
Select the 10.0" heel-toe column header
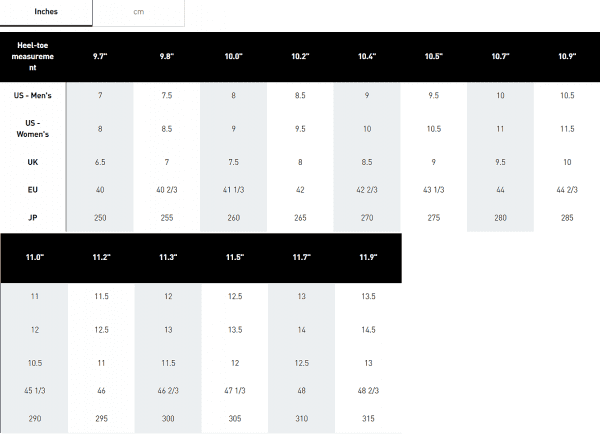click(x=234, y=57)
